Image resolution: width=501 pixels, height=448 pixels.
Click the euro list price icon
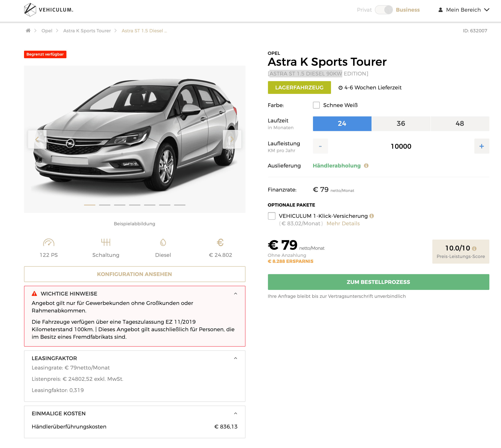click(x=220, y=242)
